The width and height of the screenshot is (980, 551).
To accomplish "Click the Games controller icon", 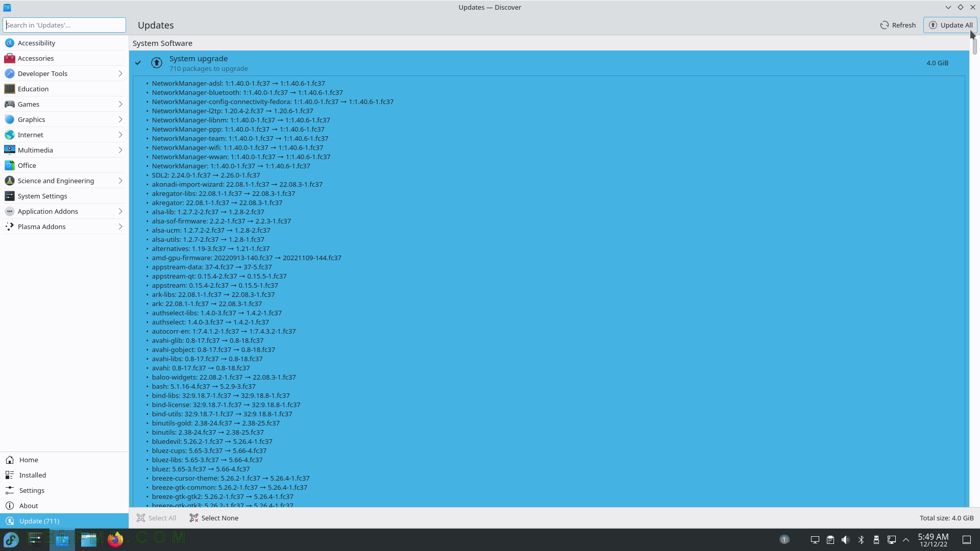I will click(9, 104).
